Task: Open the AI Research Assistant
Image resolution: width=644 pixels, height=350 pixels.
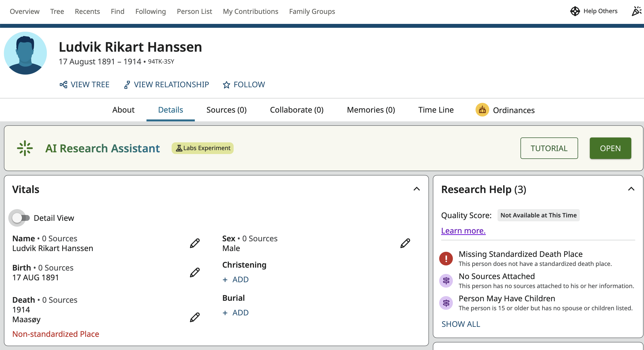Action: pos(610,148)
